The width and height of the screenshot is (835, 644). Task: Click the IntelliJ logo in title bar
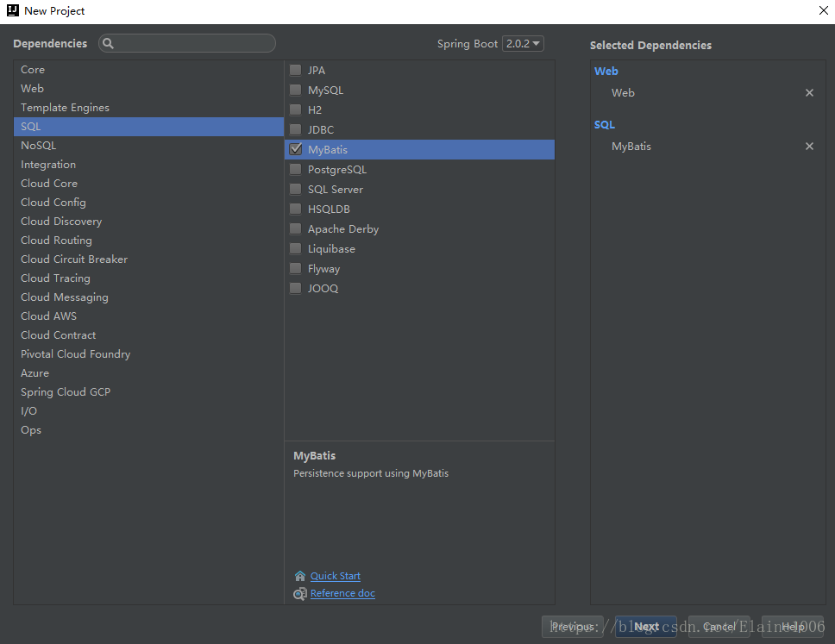coord(13,10)
